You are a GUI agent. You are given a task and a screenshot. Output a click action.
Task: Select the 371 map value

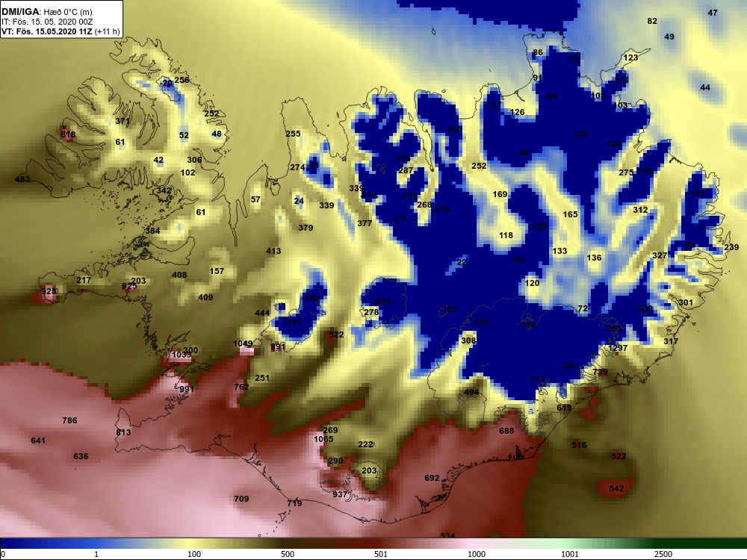pyautogui.click(x=123, y=122)
